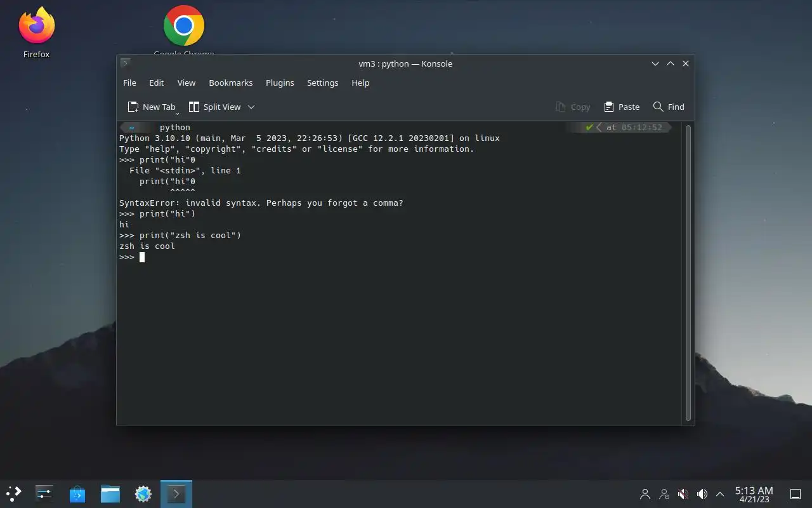Click the 'zsh is cool' output line
This screenshot has height=508, width=812.
pyautogui.click(x=147, y=246)
